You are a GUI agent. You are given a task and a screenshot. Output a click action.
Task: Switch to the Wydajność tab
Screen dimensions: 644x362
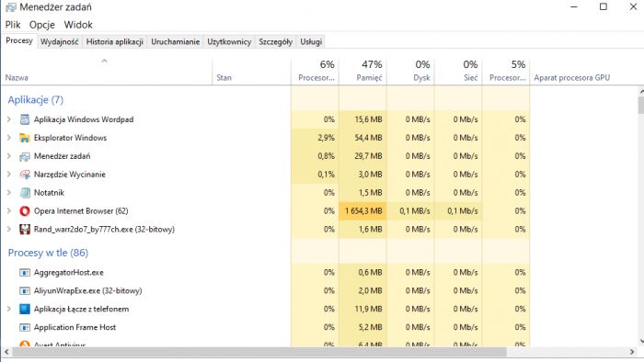pyautogui.click(x=60, y=42)
